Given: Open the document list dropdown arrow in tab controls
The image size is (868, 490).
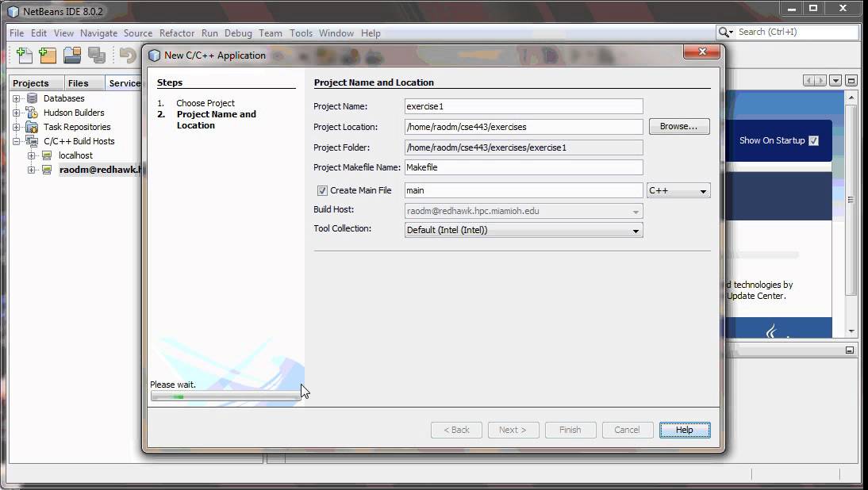Looking at the screenshot, I should point(835,81).
